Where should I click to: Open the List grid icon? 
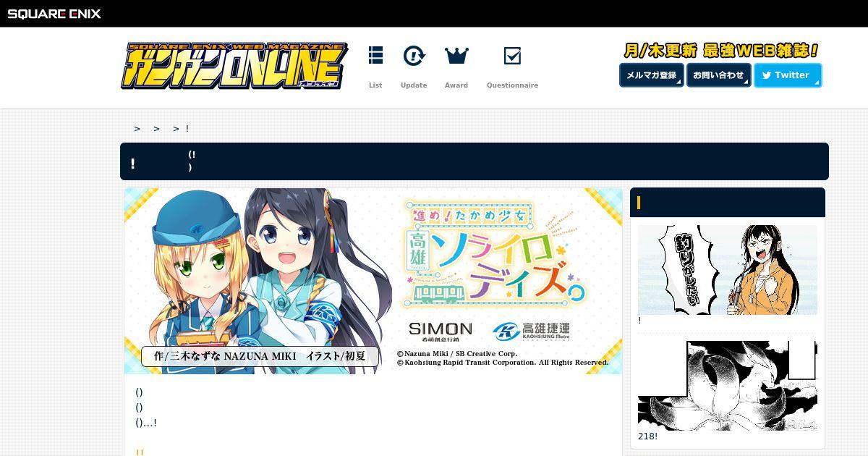(375, 56)
